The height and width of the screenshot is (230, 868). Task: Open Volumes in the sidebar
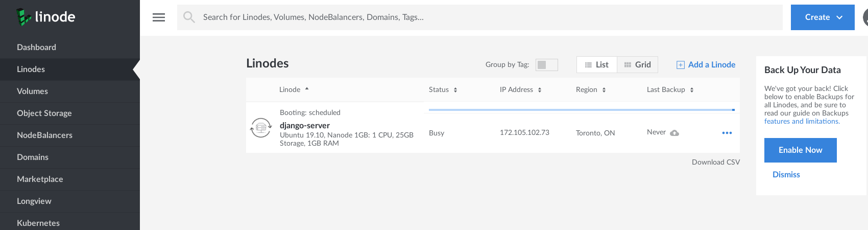[x=32, y=91]
